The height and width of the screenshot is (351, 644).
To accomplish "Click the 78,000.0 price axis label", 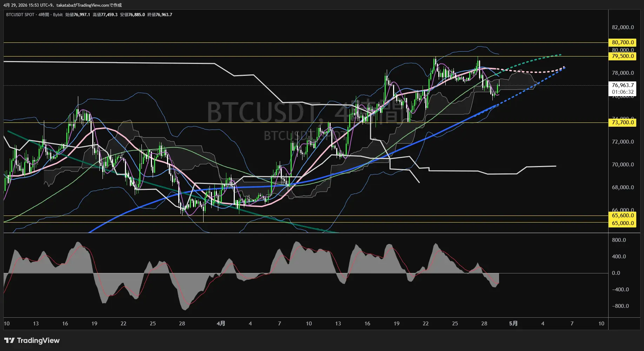I will click(623, 73).
